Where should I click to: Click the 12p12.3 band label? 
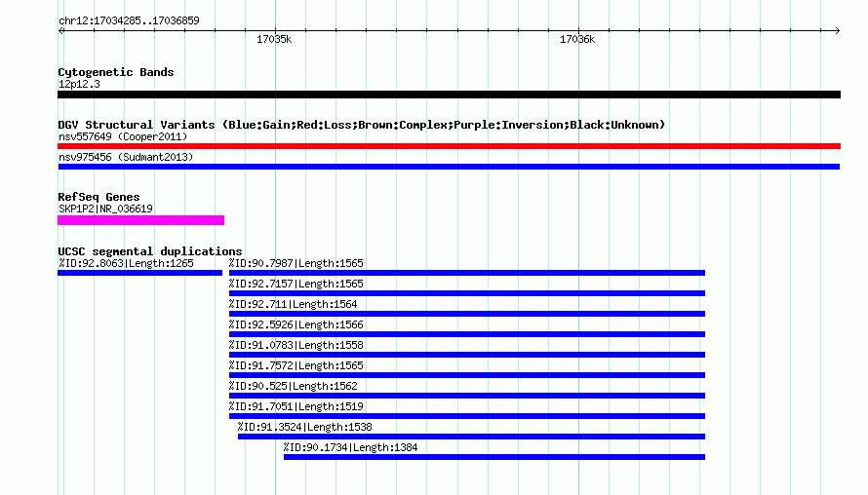tap(79, 84)
